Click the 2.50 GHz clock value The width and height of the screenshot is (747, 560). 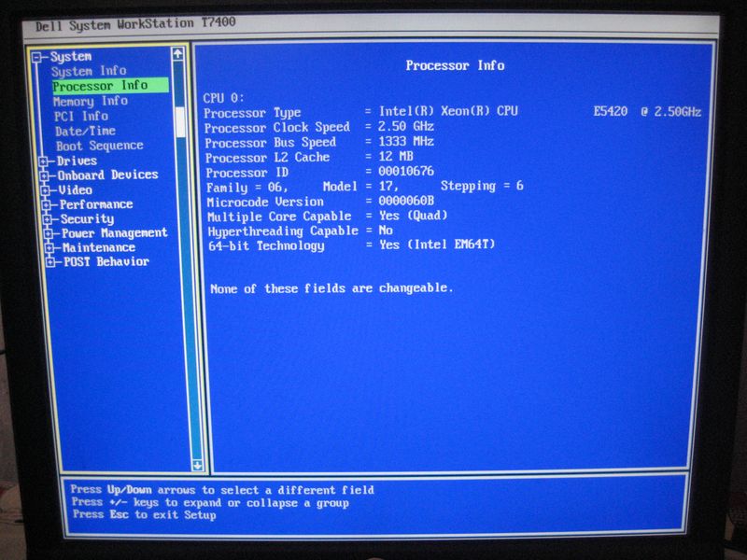click(x=406, y=127)
